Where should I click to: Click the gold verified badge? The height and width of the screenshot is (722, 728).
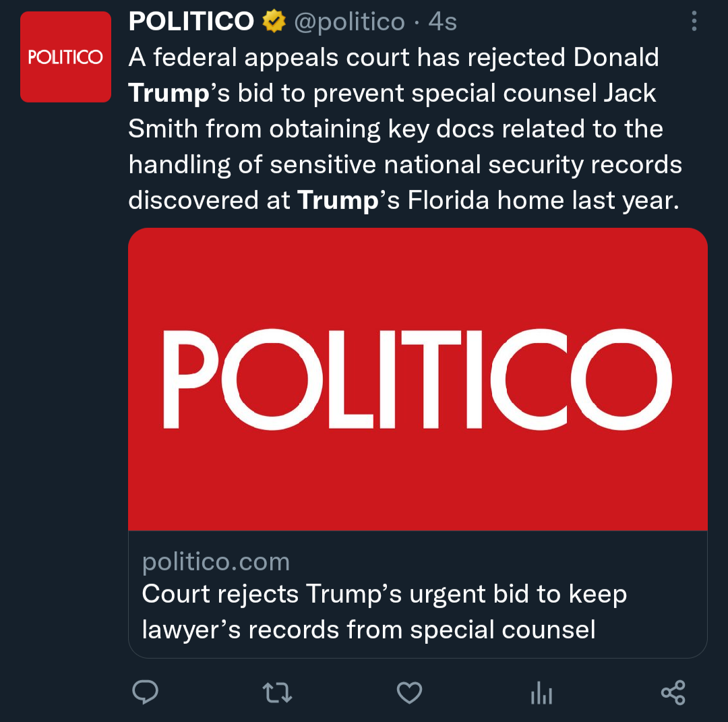click(x=274, y=22)
